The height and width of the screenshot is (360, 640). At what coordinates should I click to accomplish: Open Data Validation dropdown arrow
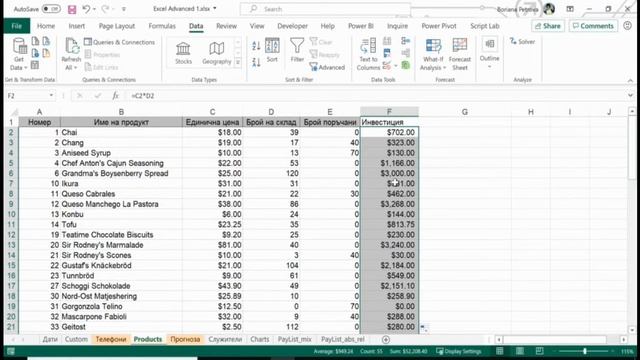396,66
